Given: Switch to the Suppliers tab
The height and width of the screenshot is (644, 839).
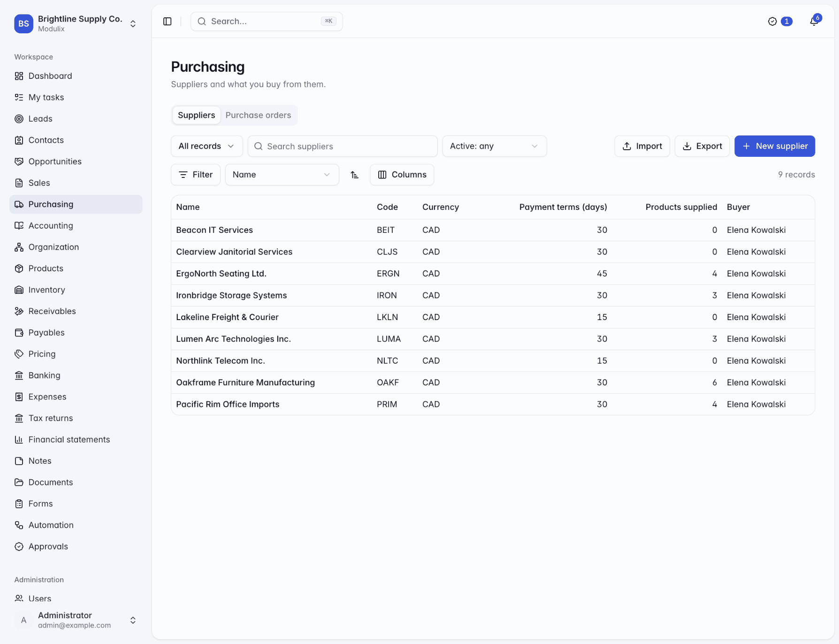Looking at the screenshot, I should coord(196,115).
